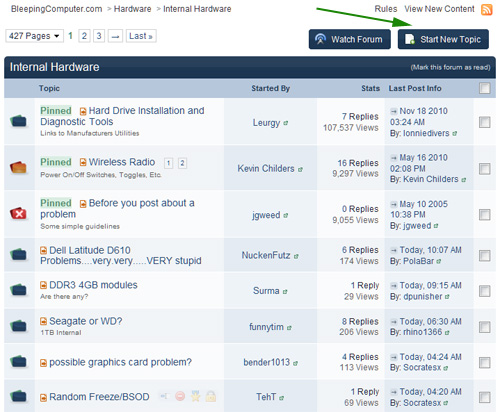The height and width of the screenshot is (412, 500).
Task: Click the Watch Forum button
Action: [x=349, y=39]
